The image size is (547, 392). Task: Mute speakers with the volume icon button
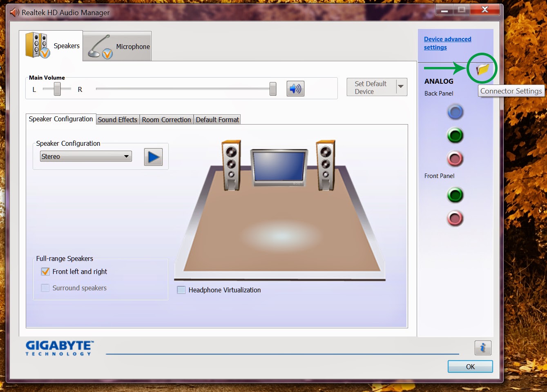295,89
